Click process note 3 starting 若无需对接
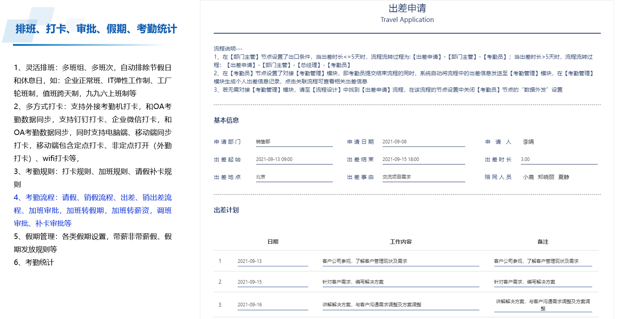This screenshot has height=319, width=644. point(388,90)
